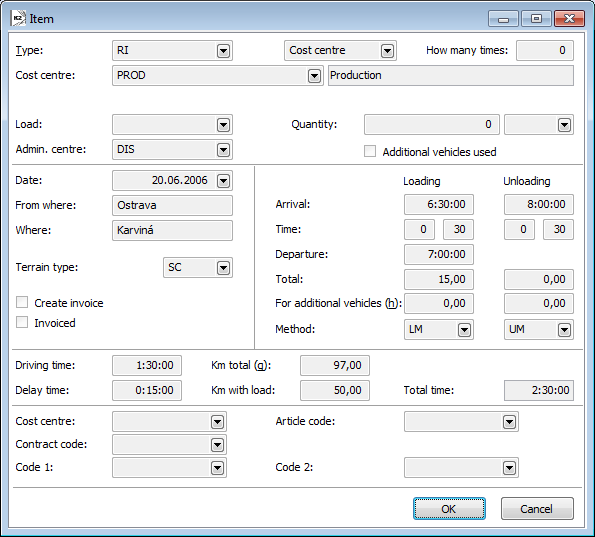
Task: Expand the Article code dropdown arrow
Action: 509,422
